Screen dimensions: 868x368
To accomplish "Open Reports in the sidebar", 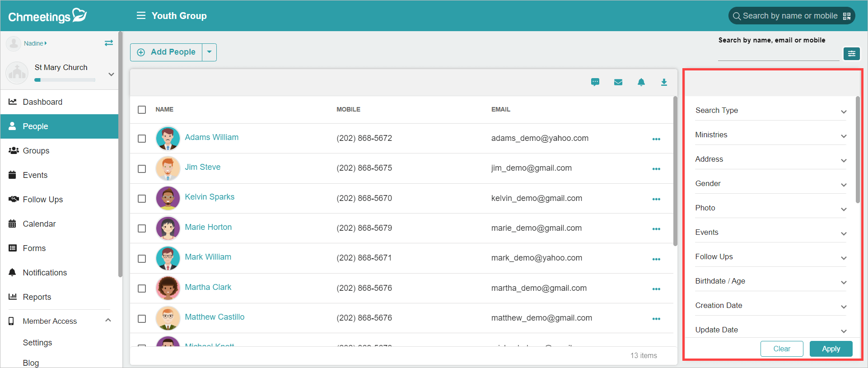I will pos(59,297).
